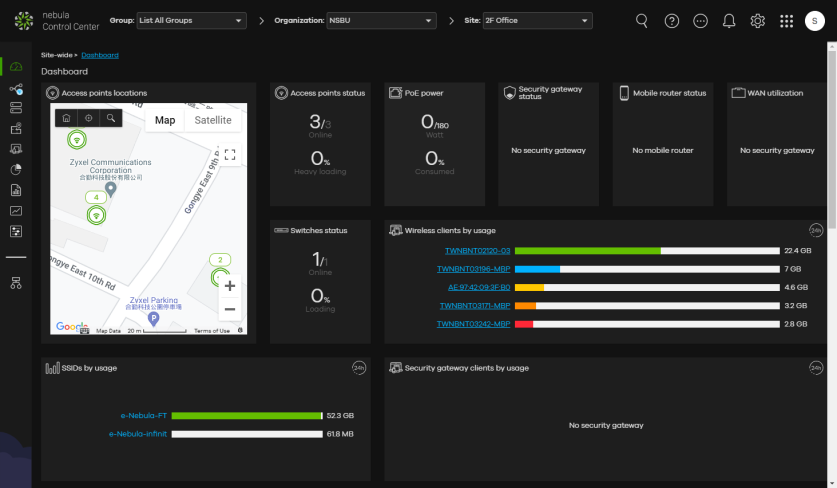Open the Organization NSBU dropdown
837x488 pixels.
click(381, 21)
